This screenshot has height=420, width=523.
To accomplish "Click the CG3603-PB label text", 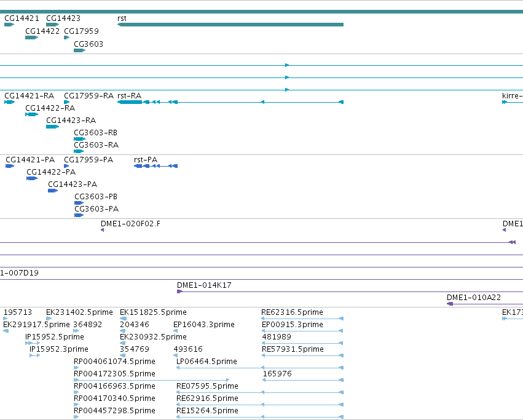I will (96, 197).
